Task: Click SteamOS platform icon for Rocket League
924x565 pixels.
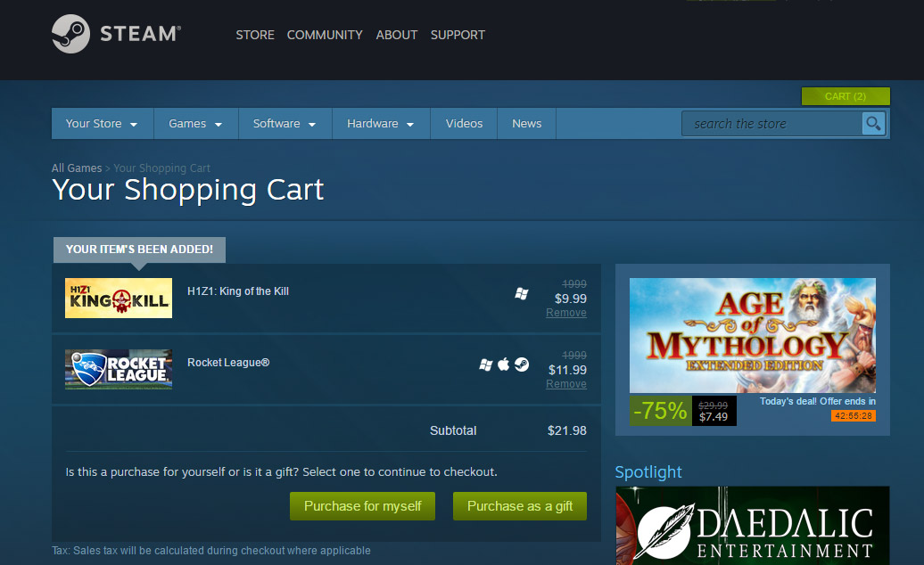Action: 522,364
